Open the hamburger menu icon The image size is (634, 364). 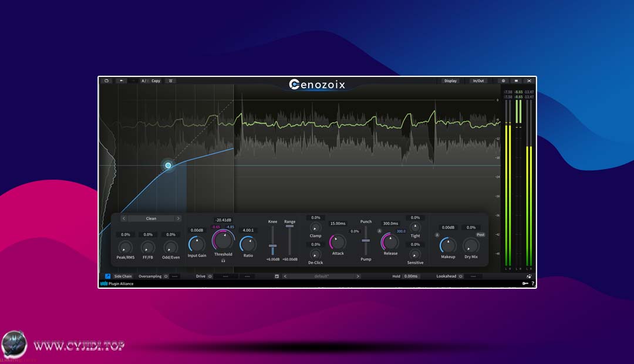tap(516, 81)
